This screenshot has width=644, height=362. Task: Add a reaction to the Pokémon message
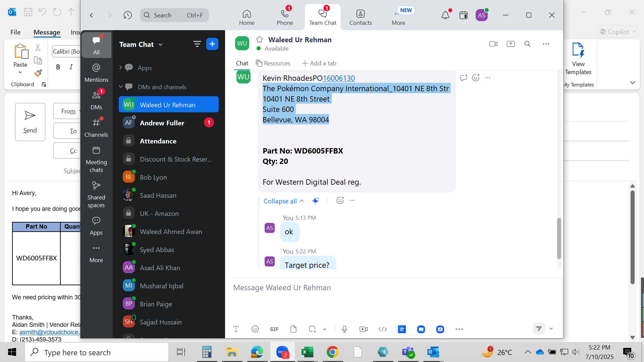click(476, 78)
